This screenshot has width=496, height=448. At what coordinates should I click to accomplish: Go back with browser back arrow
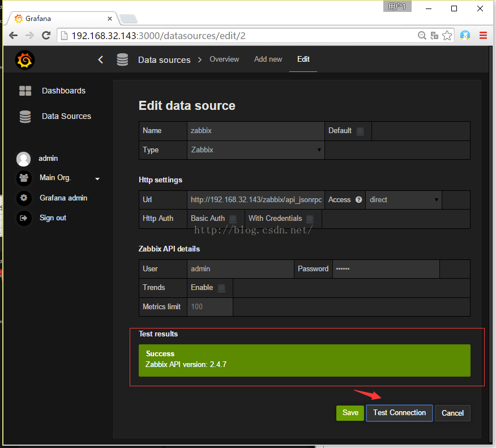[x=13, y=36]
